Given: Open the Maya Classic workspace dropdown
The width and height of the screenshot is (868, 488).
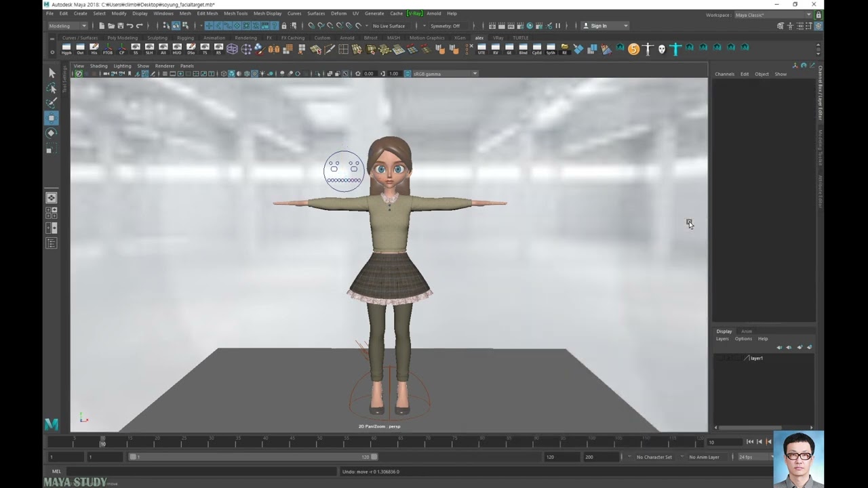Looking at the screenshot, I should [772, 15].
